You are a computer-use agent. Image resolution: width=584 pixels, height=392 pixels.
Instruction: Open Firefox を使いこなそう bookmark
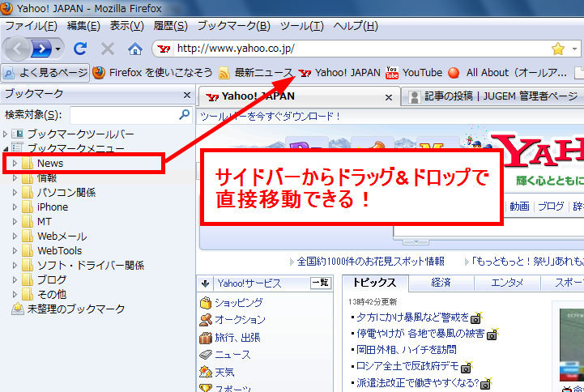(x=152, y=73)
